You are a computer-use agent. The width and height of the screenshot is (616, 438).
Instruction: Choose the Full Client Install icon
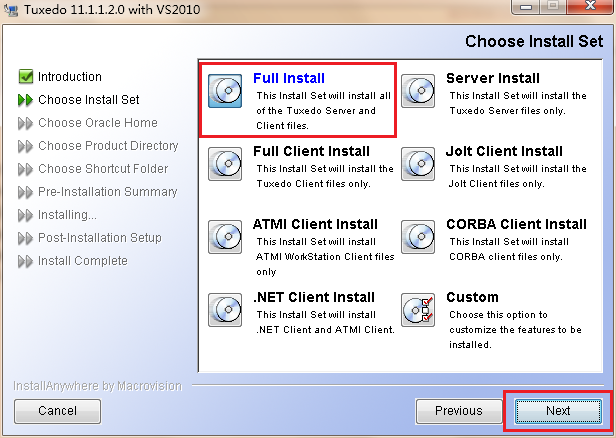tap(225, 163)
